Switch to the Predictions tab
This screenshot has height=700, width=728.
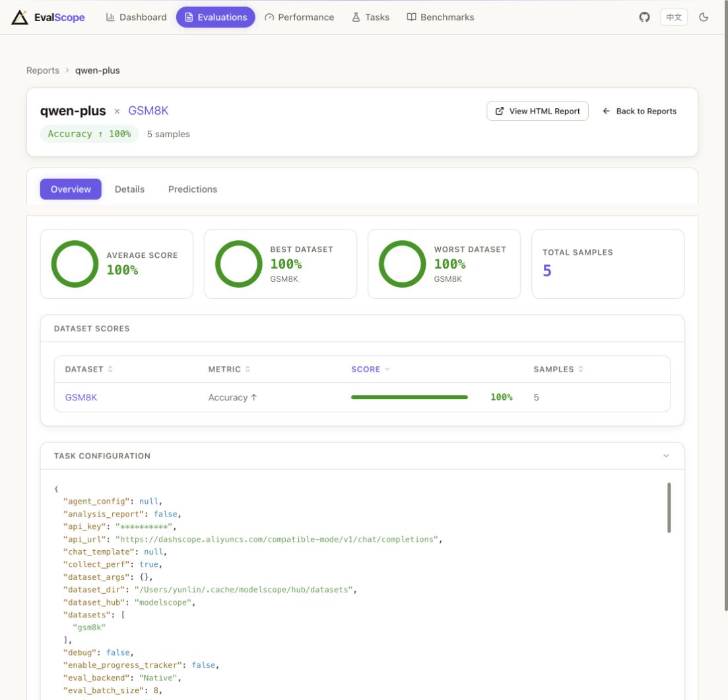[x=192, y=189]
